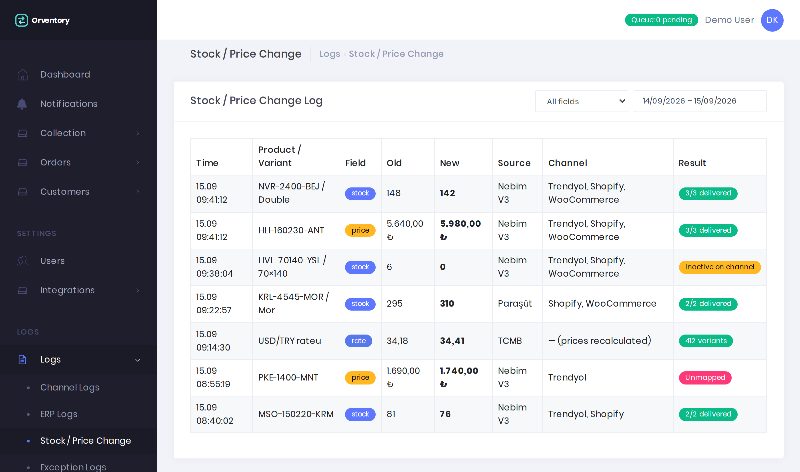
Task: Open Dashboard in the sidebar
Action: tap(65, 74)
